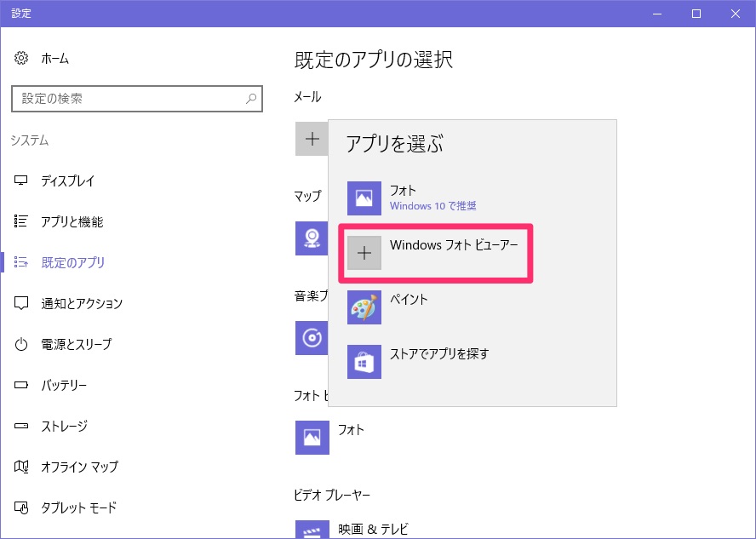Click the notifications speech-bubble icon
The image size is (756, 539).
click(x=20, y=303)
